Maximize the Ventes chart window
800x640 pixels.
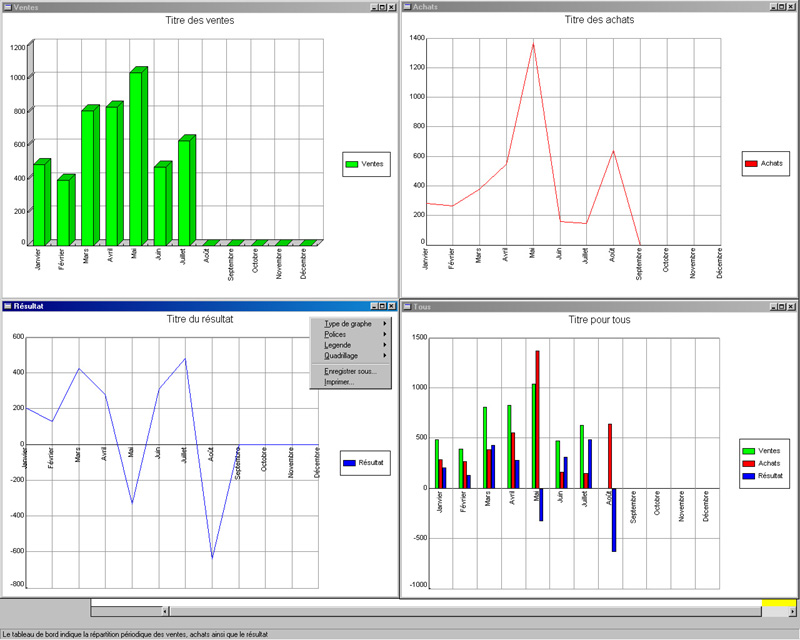click(382, 6)
